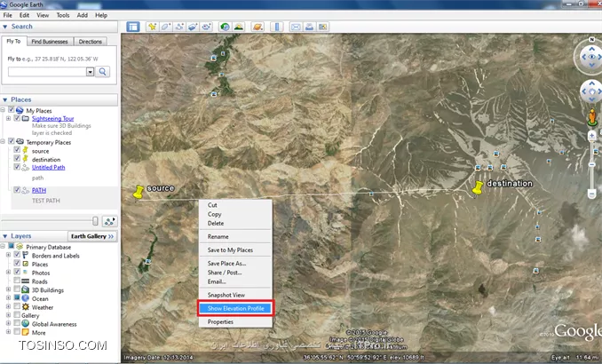Click the search magnifier button

click(102, 72)
